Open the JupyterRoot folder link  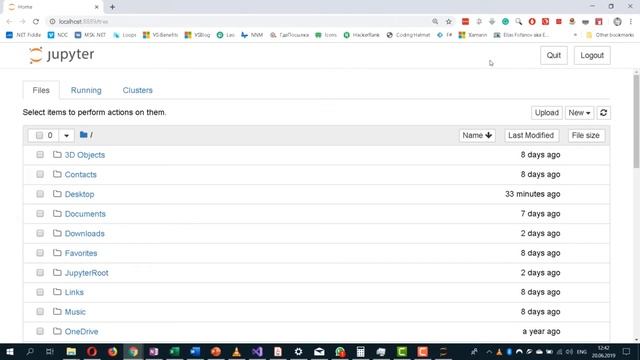(x=87, y=273)
